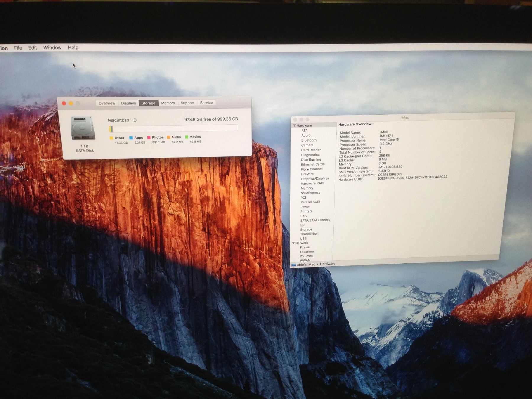Choose Thunderbolt from the hardware sidebar
This screenshot has height=399, width=532.
(x=309, y=234)
